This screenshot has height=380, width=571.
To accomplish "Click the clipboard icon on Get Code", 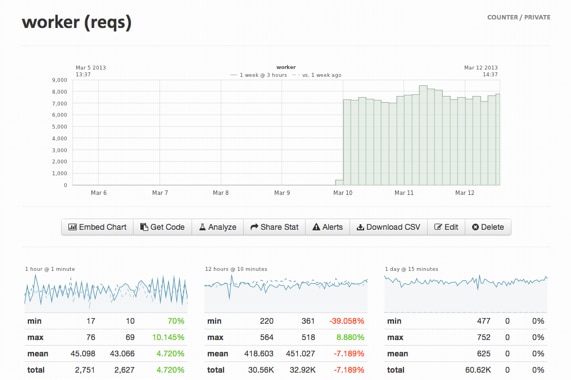I will pos(144,227).
